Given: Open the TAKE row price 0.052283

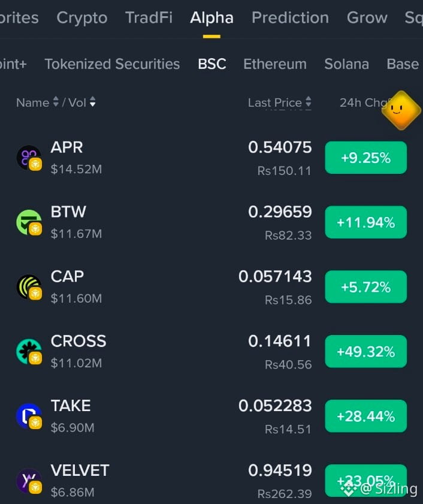Looking at the screenshot, I should [x=275, y=406].
